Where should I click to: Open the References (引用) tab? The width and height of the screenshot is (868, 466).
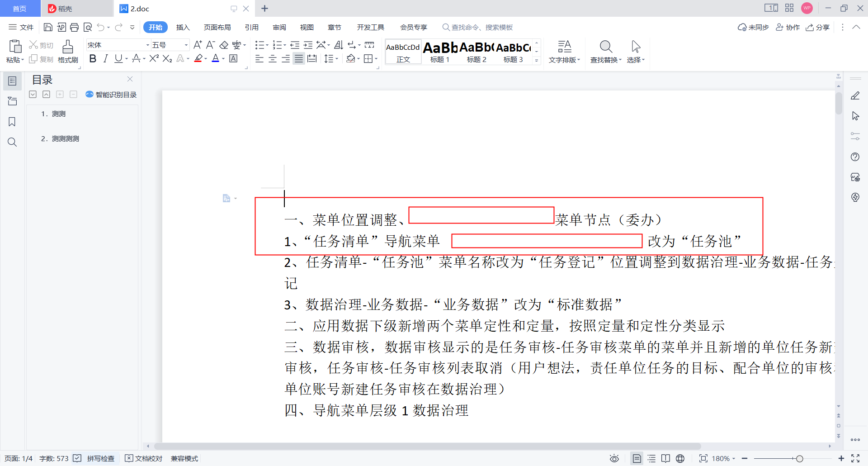(252, 27)
